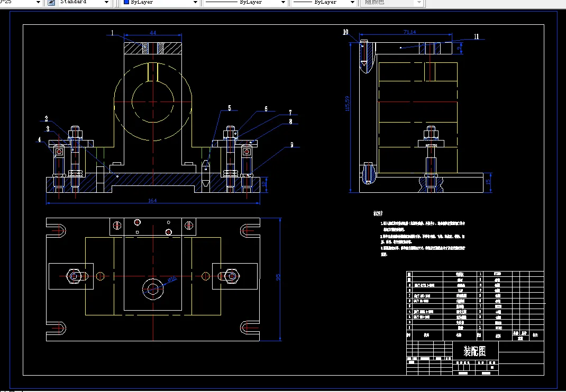566x392 pixels.
Task: Select part balloon number 8
Action: pyautogui.click(x=290, y=122)
